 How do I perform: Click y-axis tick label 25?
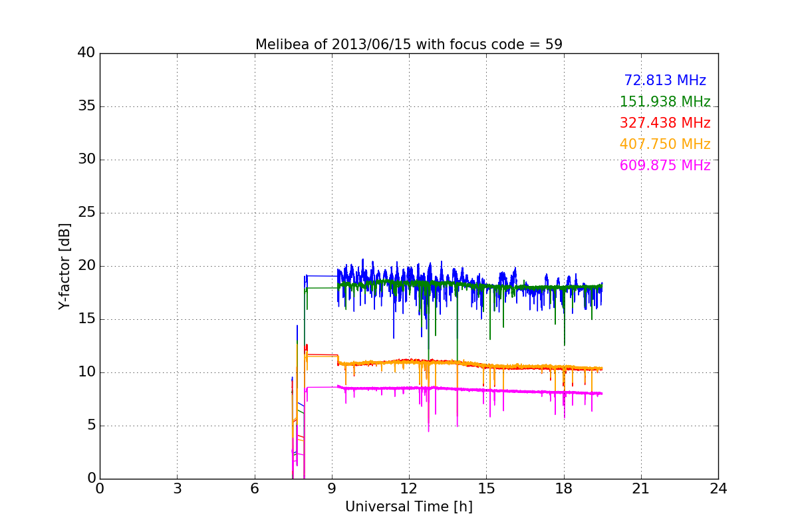pyautogui.click(x=86, y=213)
